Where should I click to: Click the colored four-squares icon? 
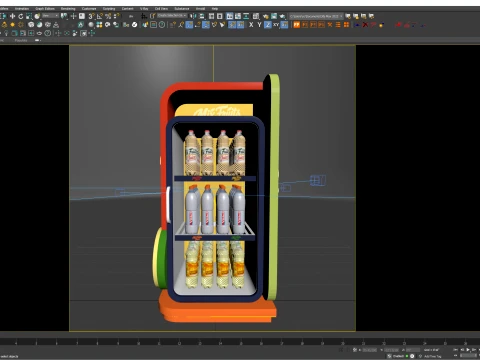tap(99, 25)
